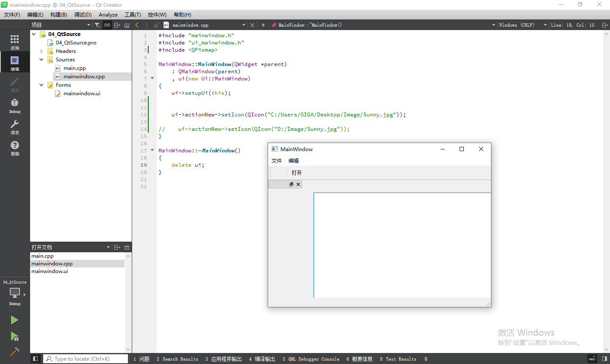
Task: Float the dock widget in MainWindow
Action: 291,184
